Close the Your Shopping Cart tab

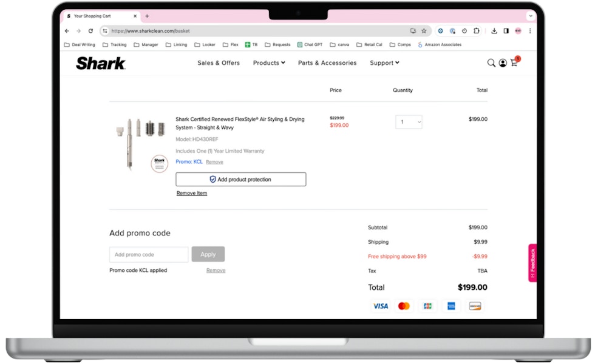(135, 16)
